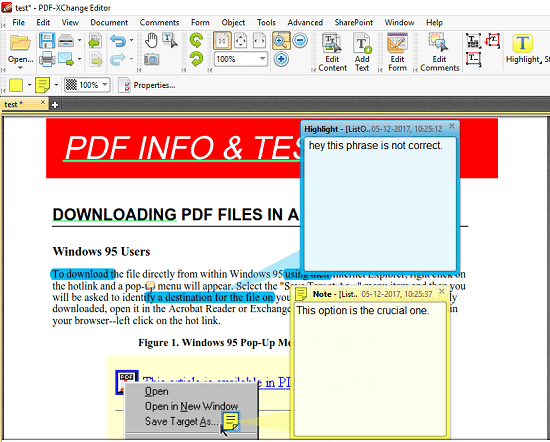This screenshot has height=442, width=550.
Task: Click the Open folder icon
Action: click(x=20, y=43)
